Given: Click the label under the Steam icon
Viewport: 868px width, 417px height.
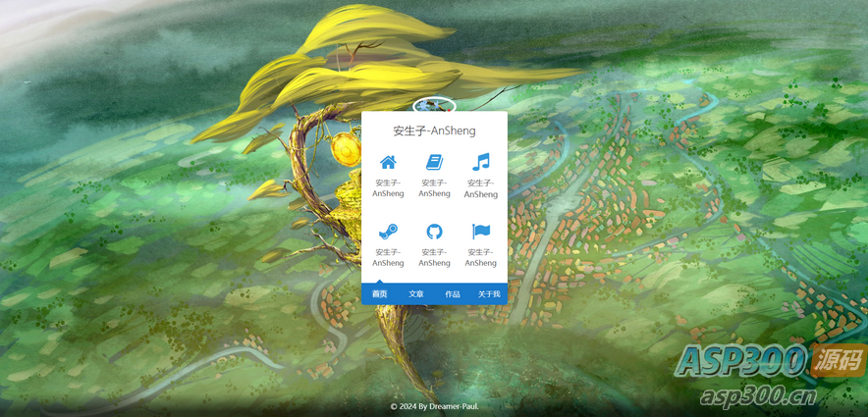Looking at the screenshot, I should tap(388, 258).
